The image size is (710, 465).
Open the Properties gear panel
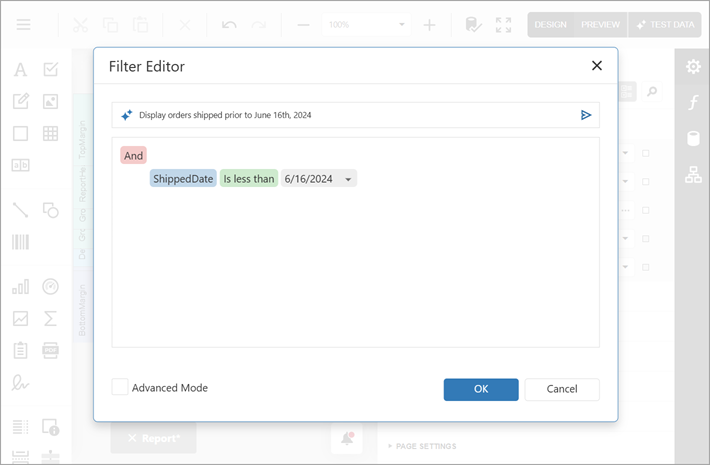pos(693,67)
